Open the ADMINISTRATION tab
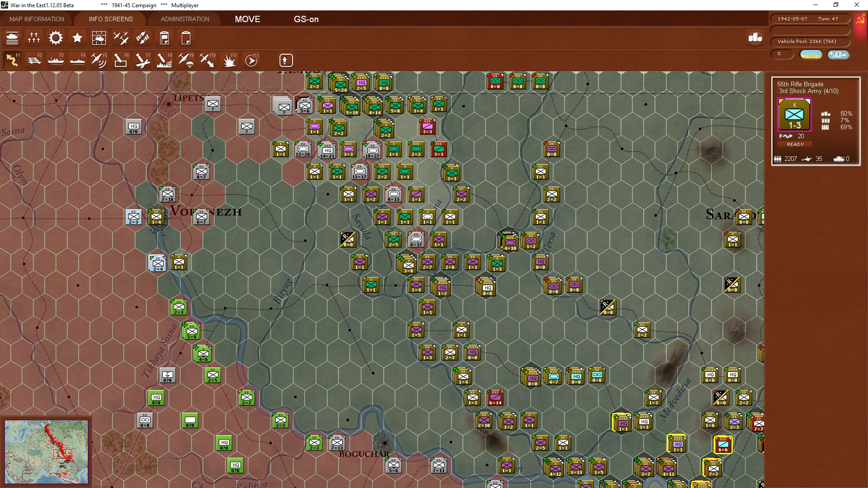This screenshot has height=488, width=868. click(185, 19)
